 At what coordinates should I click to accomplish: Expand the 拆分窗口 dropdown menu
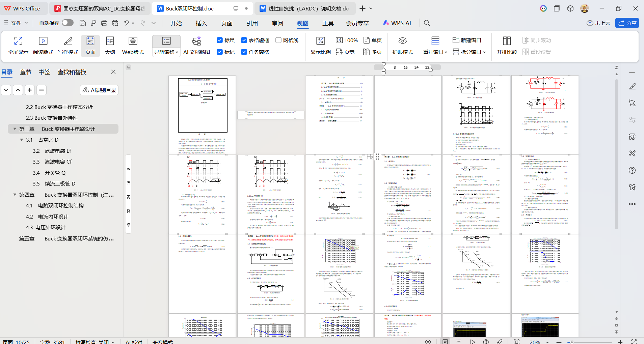484,52
